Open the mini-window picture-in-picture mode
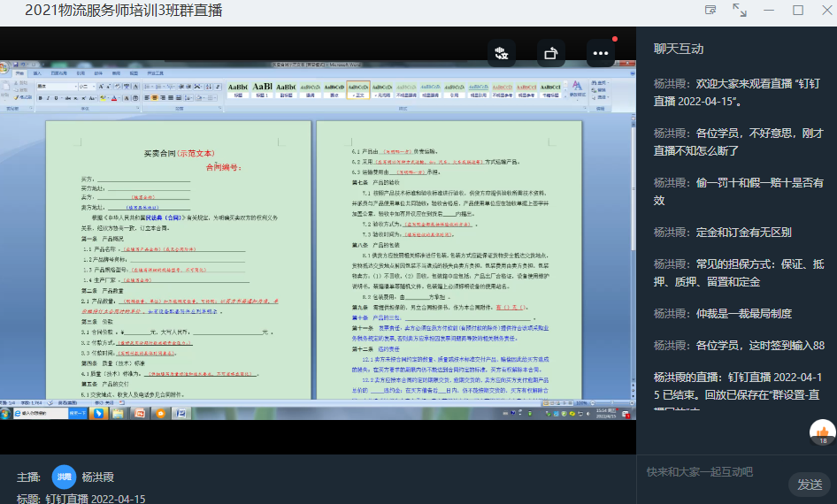 (x=710, y=10)
